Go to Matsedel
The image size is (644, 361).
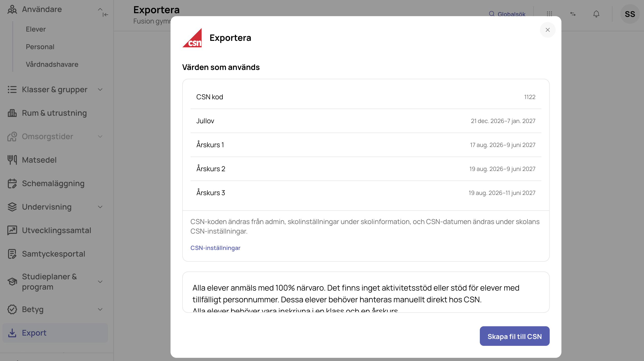39,160
